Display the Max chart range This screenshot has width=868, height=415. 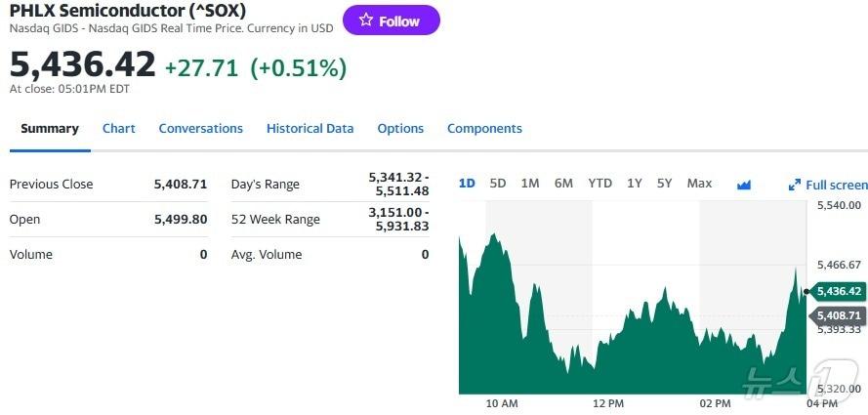click(699, 184)
